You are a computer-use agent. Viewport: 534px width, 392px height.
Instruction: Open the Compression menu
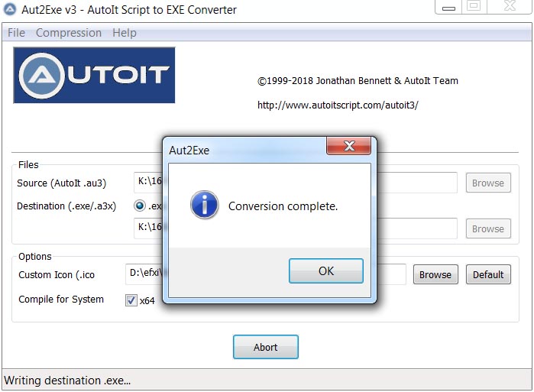pos(69,33)
